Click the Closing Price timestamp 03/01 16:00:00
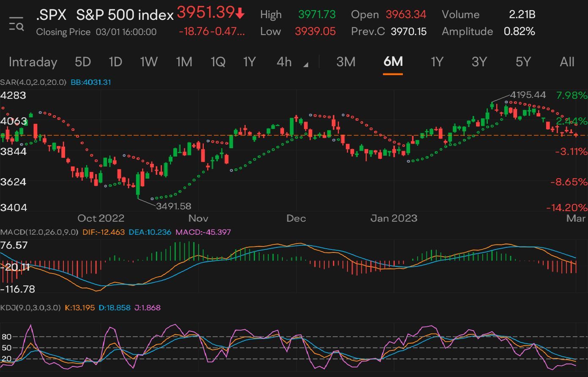The height and width of the screenshot is (377, 588). pos(126,32)
